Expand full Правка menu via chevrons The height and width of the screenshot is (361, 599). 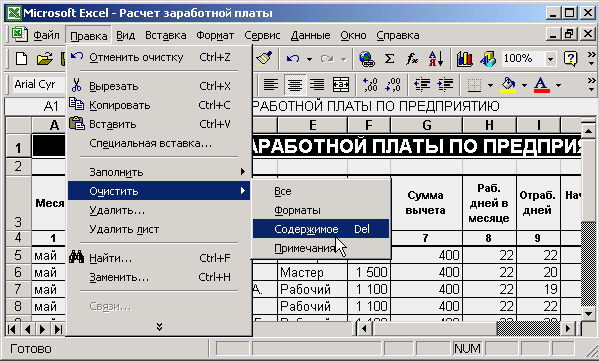pyautogui.click(x=159, y=327)
